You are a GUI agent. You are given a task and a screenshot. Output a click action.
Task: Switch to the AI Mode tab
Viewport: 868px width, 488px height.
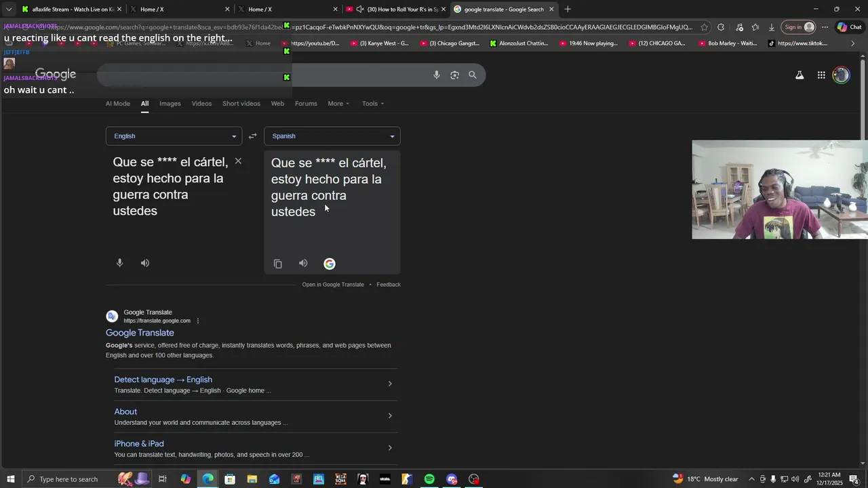[118, 104]
